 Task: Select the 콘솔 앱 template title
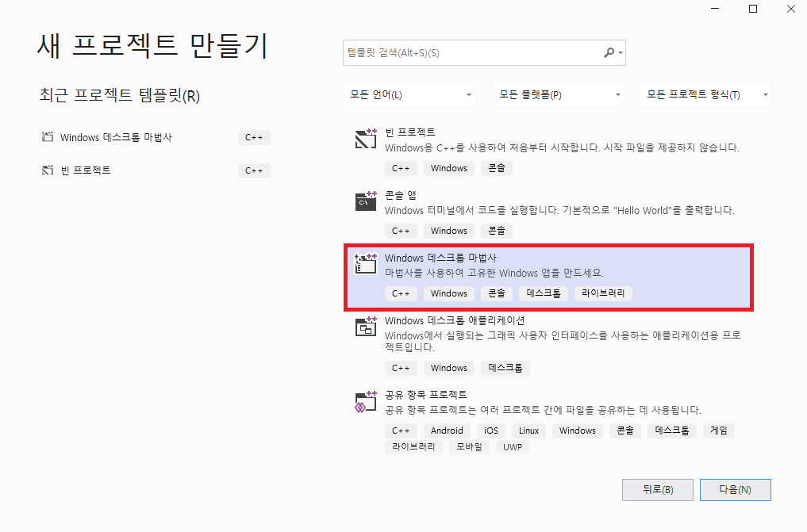(401, 195)
